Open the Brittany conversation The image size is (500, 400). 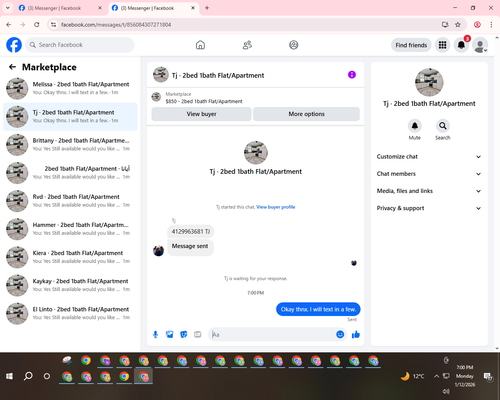coord(70,145)
